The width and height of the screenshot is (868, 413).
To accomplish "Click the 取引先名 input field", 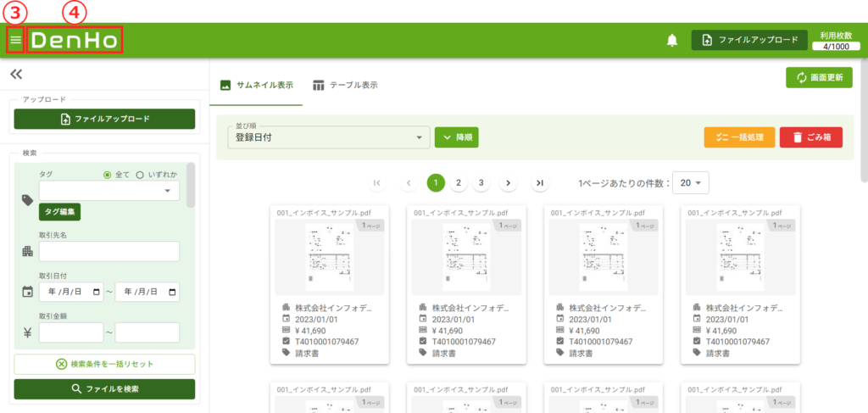I will point(109,251).
